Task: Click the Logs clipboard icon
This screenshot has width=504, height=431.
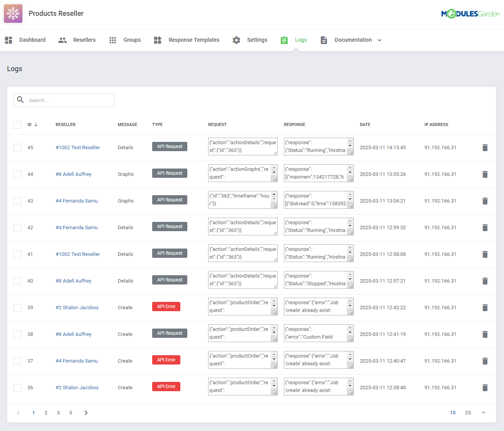Action: pyautogui.click(x=284, y=40)
